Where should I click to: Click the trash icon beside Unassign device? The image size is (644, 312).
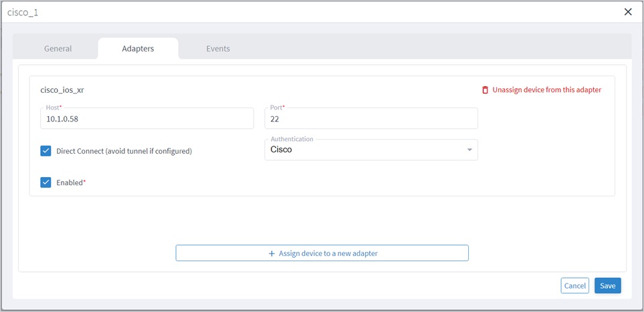click(485, 90)
